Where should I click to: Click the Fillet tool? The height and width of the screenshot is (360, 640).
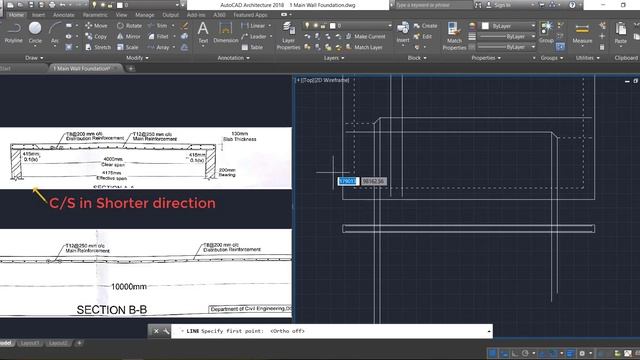click(x=158, y=36)
